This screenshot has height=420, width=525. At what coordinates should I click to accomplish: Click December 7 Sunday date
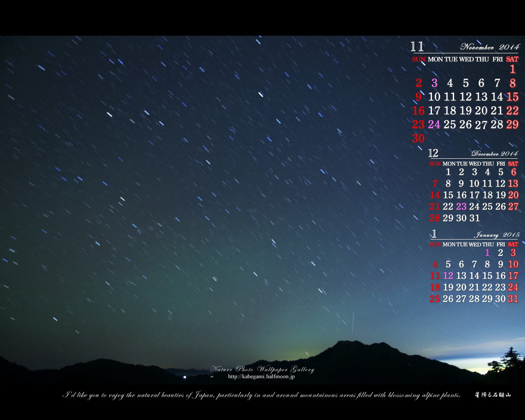coord(435,183)
